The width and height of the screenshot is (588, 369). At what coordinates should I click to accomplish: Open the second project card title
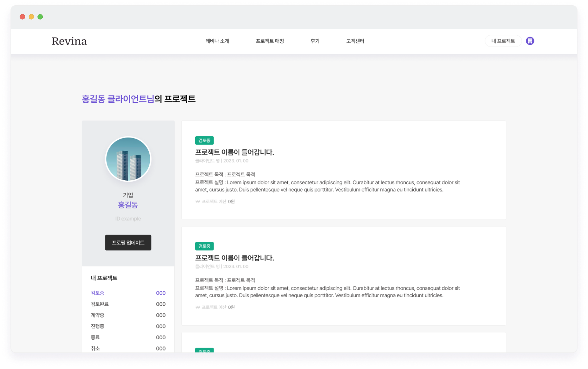[x=234, y=258]
